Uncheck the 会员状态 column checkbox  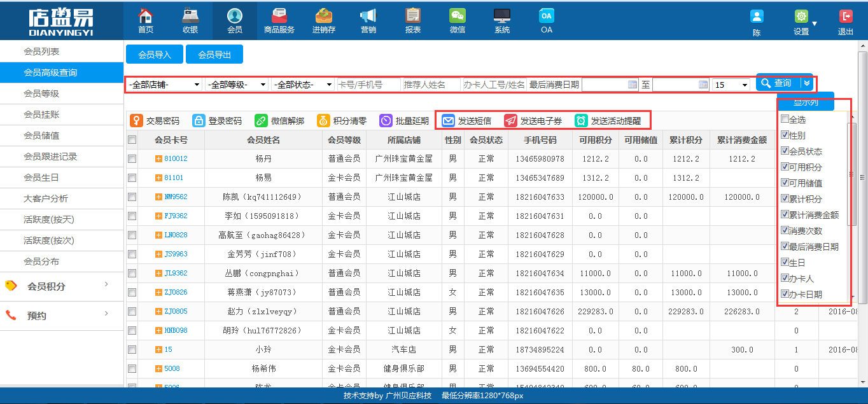pyautogui.click(x=785, y=151)
